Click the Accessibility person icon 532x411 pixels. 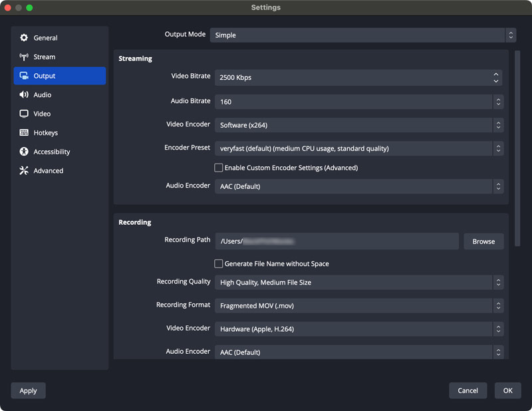(24, 152)
